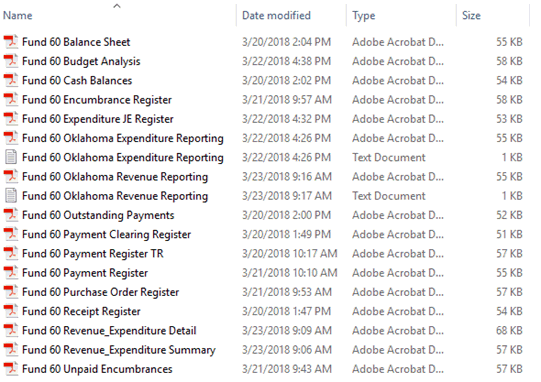Sort files by Date modified column
The image size is (541, 382).
tap(276, 16)
